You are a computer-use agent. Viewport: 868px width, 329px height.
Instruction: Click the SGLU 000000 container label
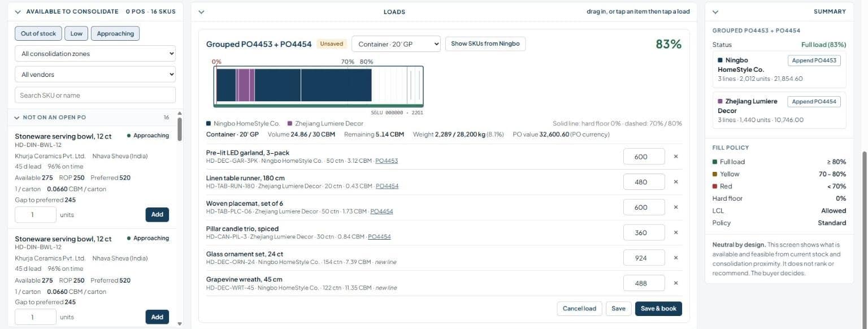tap(397, 112)
